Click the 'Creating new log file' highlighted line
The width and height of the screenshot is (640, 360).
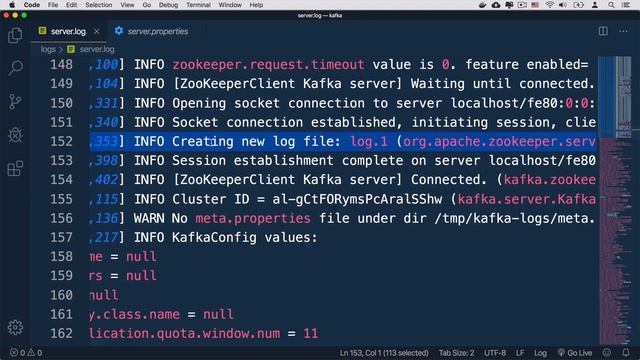pos(343,142)
